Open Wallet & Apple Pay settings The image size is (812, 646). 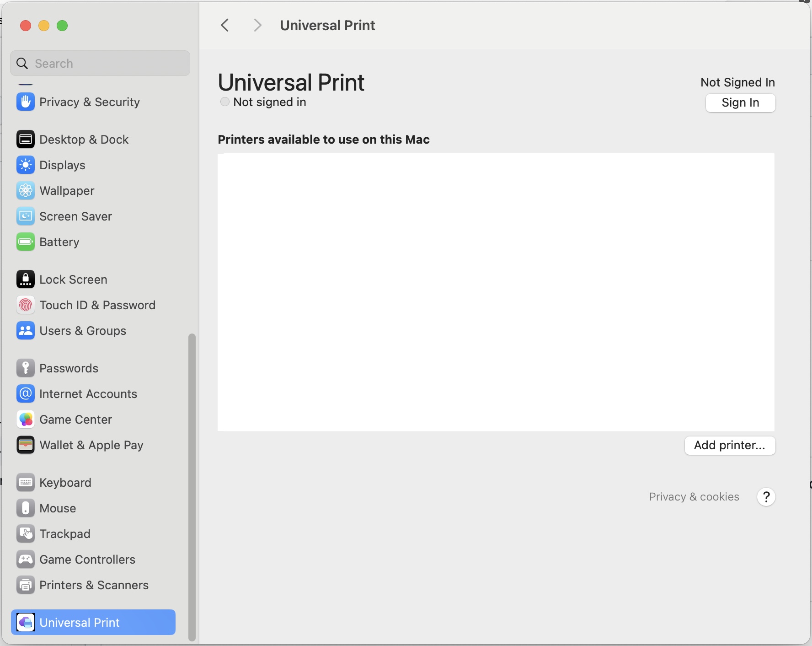tap(91, 444)
